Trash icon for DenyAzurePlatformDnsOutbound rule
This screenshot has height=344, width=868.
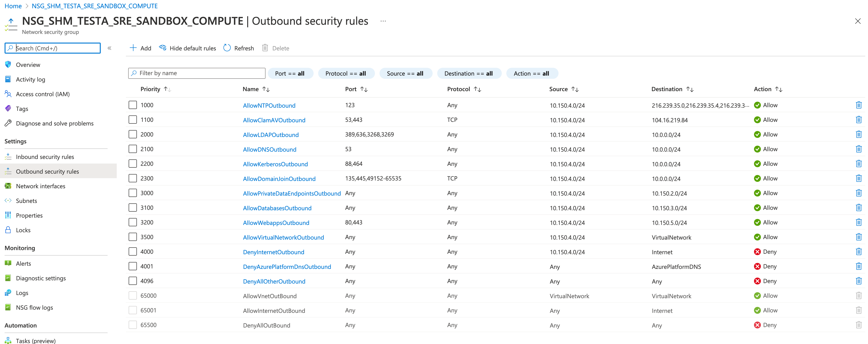[858, 266]
